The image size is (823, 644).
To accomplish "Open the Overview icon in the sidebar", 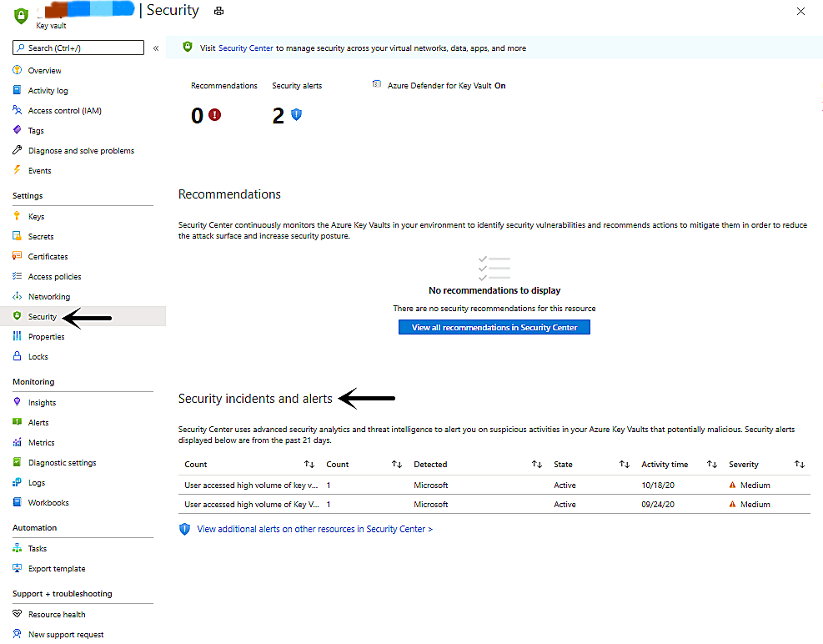I will [x=18, y=70].
